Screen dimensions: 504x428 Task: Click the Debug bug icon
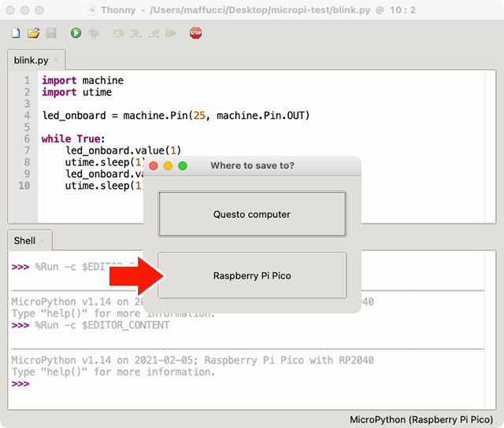tap(94, 33)
